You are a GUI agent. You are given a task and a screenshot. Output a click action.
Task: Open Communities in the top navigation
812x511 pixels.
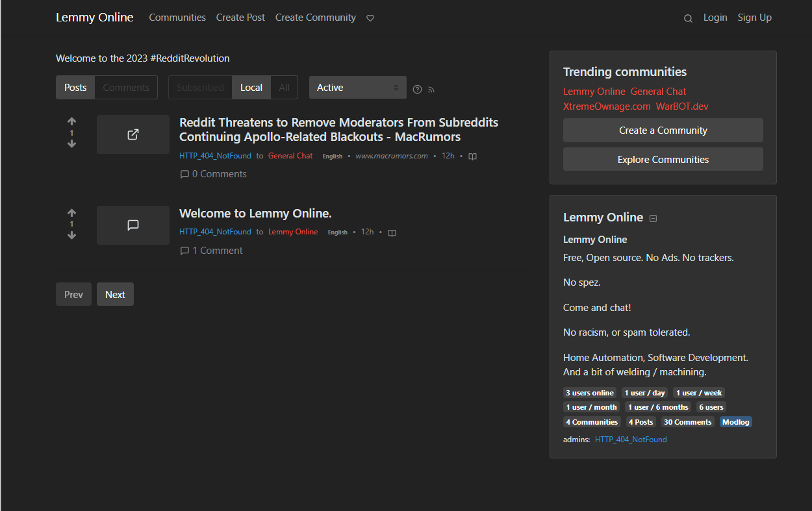click(x=177, y=18)
